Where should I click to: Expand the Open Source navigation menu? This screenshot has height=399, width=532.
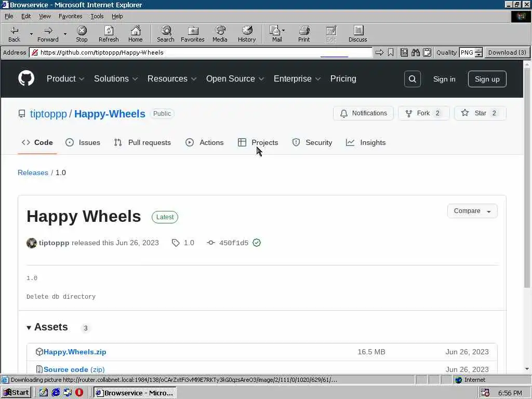click(x=235, y=79)
